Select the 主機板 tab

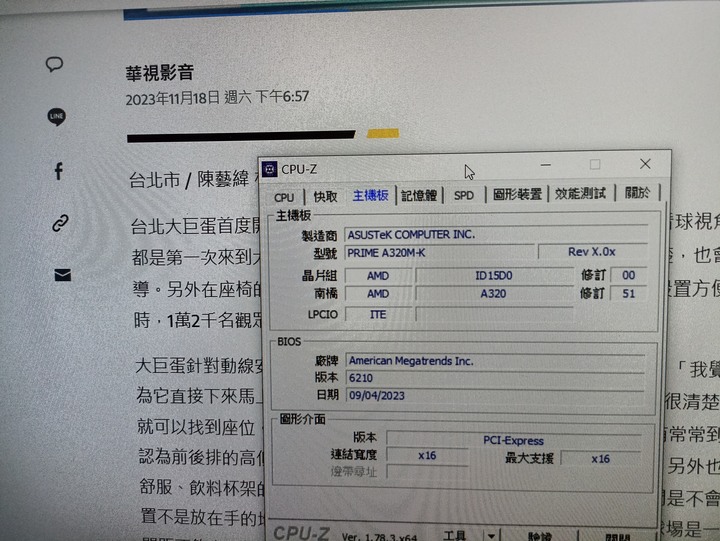[371, 196]
